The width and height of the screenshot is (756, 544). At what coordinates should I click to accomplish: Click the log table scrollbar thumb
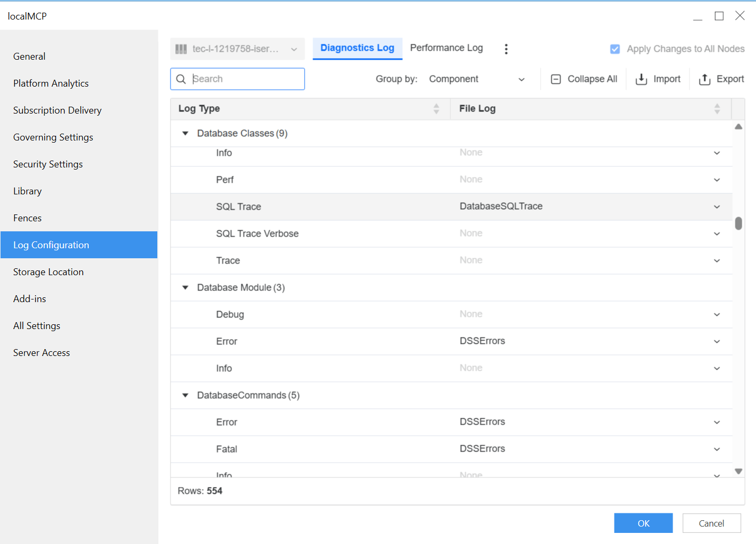tap(738, 223)
